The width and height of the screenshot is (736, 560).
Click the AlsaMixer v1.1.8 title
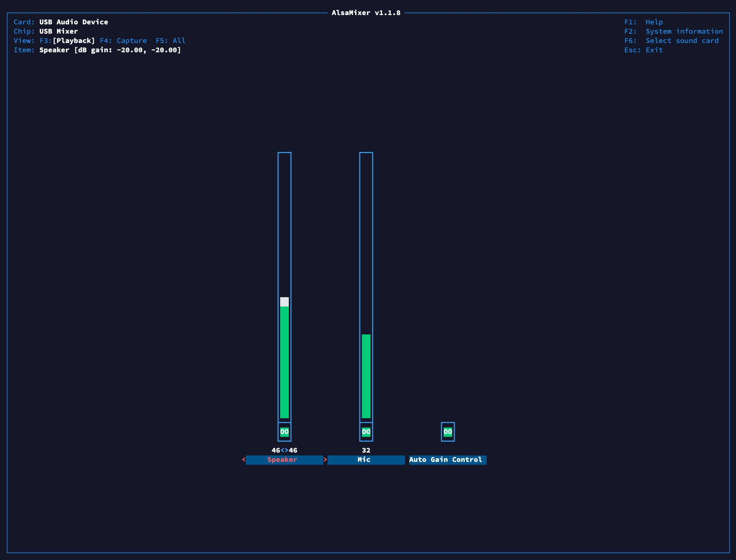click(x=366, y=12)
